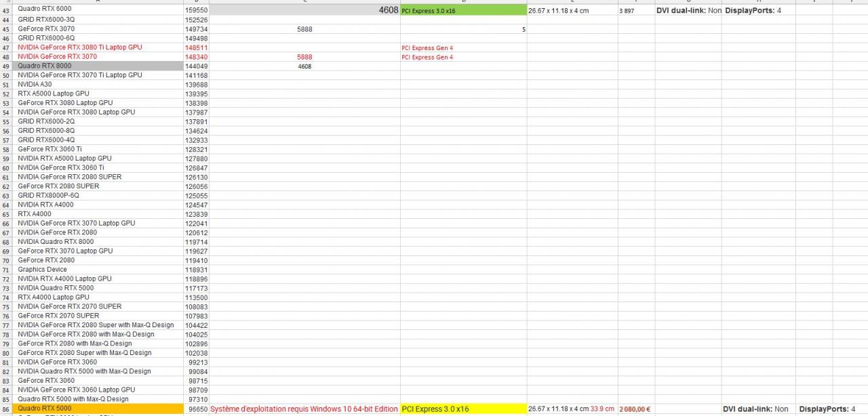
Task: Click the red 5888 cell in row 48
Action: 304,57
